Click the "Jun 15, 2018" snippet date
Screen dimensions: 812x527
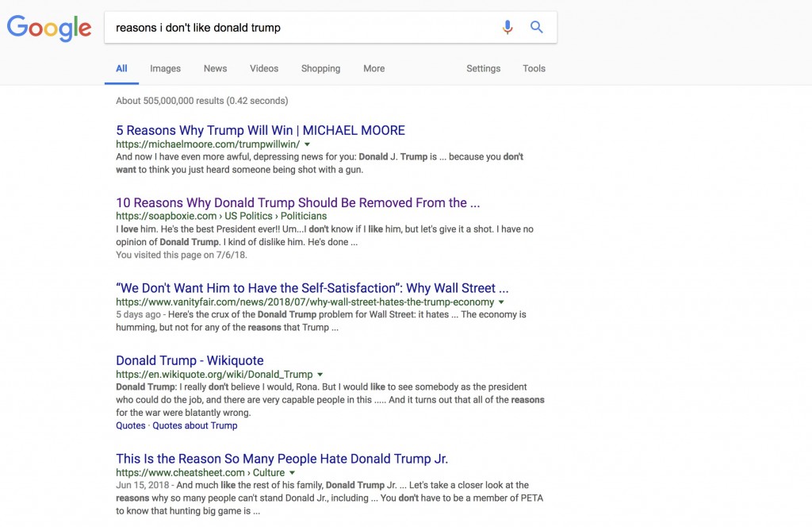(143, 485)
